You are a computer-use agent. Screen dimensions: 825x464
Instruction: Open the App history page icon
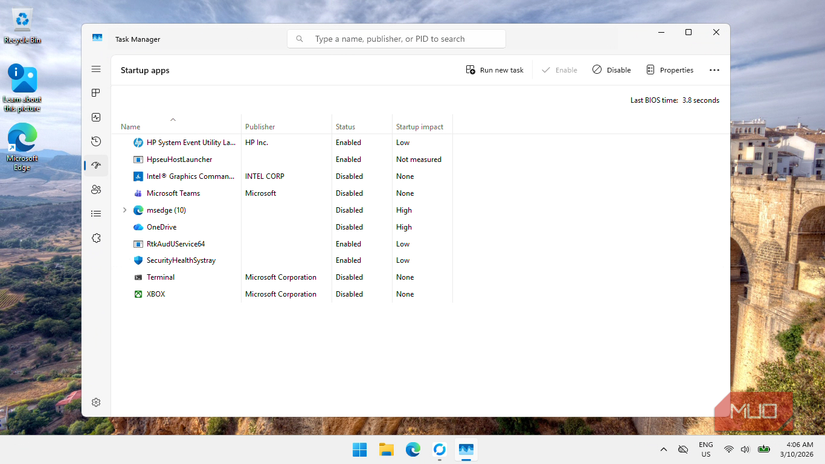coord(96,141)
